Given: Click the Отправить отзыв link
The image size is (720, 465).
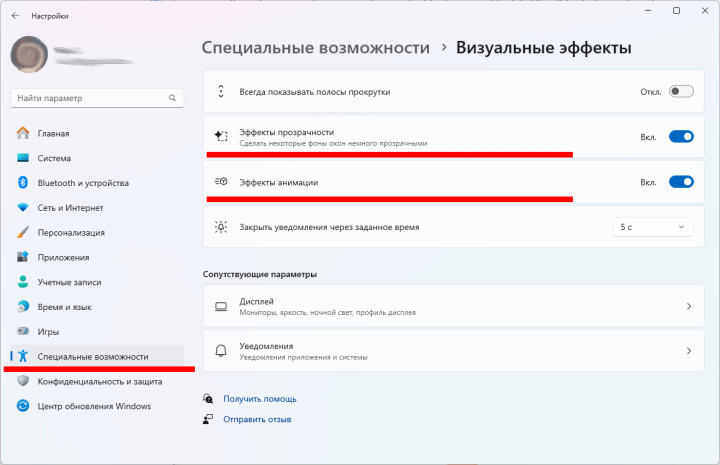Looking at the screenshot, I should click(x=257, y=420).
